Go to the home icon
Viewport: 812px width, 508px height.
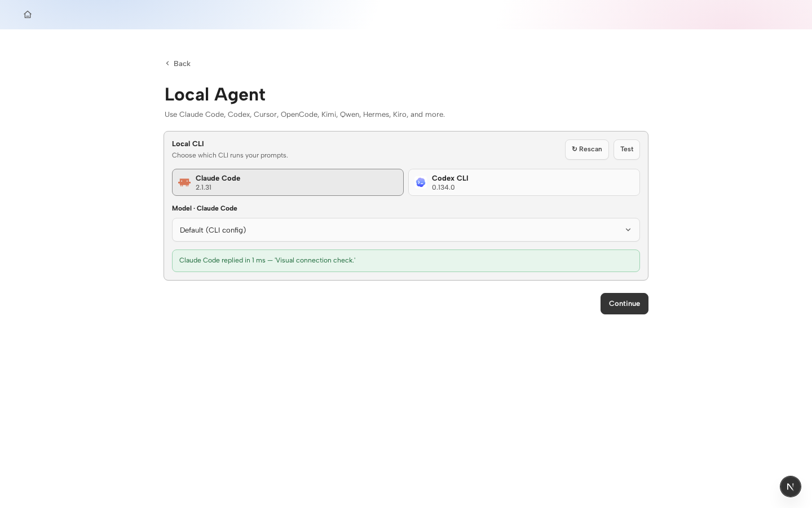click(28, 15)
